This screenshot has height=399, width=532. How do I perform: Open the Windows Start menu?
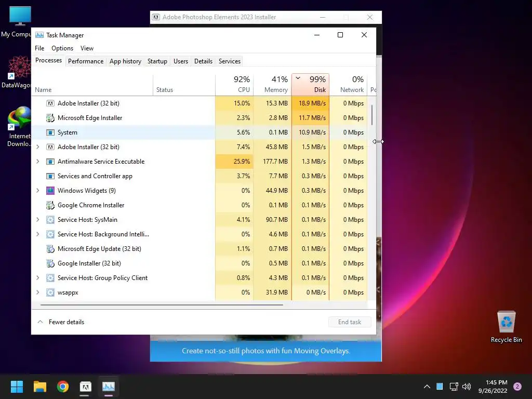point(17,387)
